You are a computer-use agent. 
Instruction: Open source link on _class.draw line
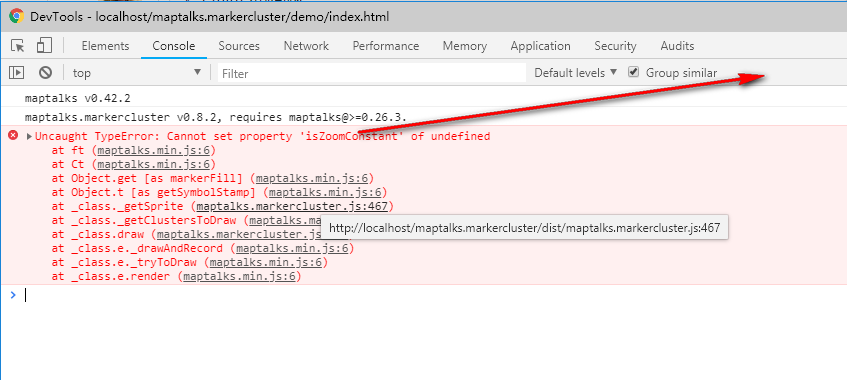tap(240, 235)
